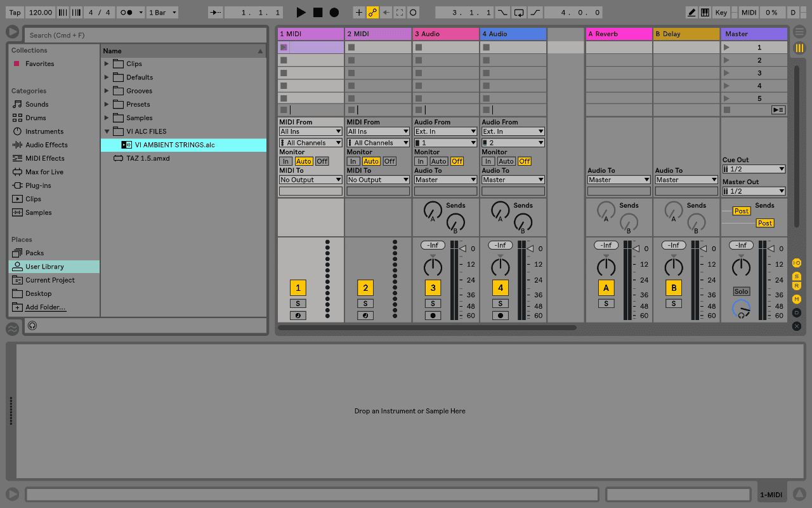Click Master Solo cue button

coord(741,291)
